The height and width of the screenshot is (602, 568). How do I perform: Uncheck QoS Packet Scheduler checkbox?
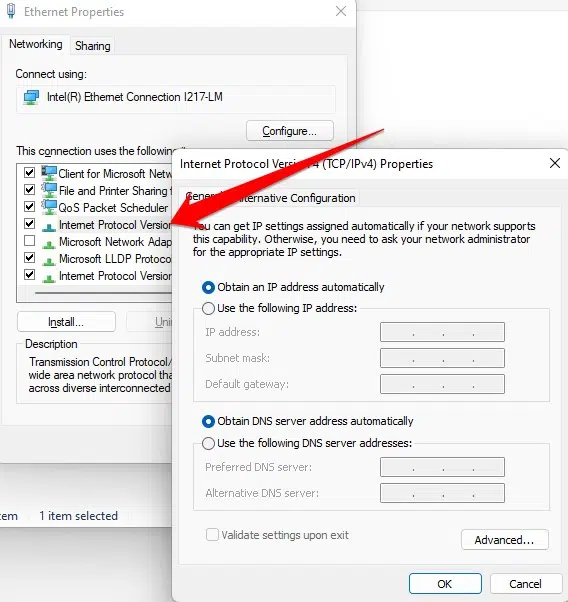(30, 207)
